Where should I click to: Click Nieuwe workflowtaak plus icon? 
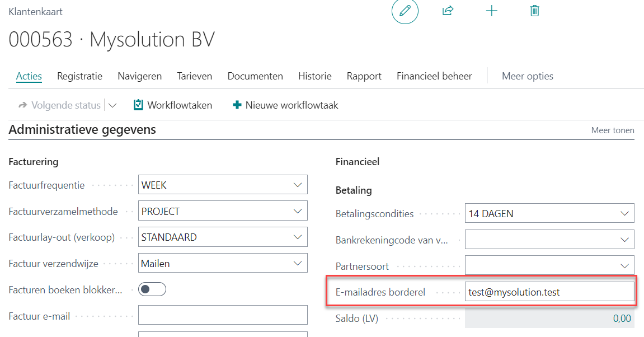point(237,105)
